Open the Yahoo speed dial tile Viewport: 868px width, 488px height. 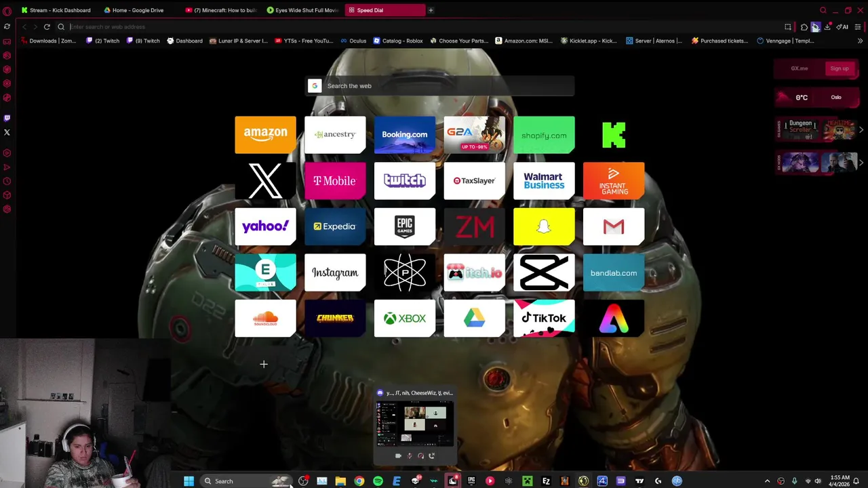[265, 226]
